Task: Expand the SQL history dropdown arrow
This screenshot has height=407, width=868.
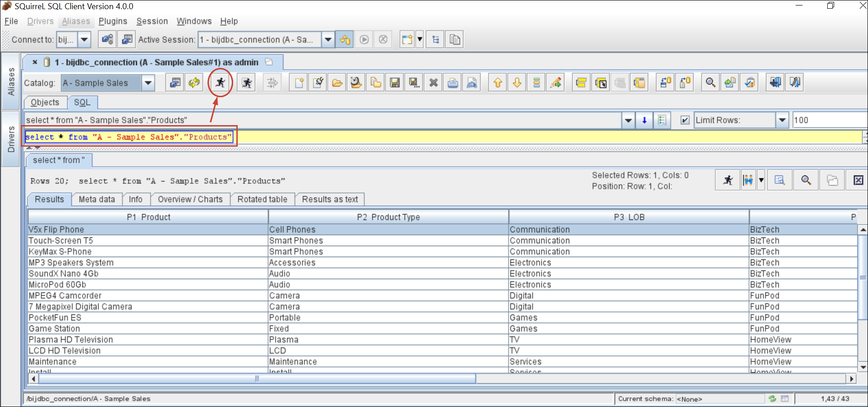Action: (x=628, y=120)
